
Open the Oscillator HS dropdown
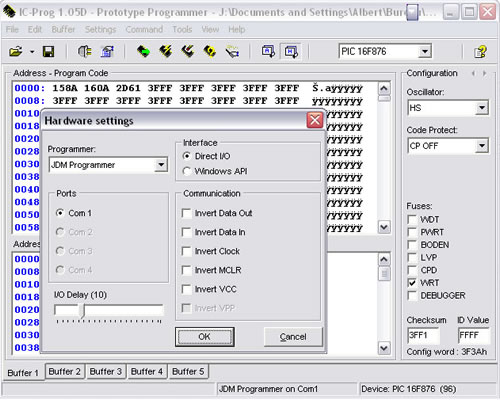pos(448,108)
